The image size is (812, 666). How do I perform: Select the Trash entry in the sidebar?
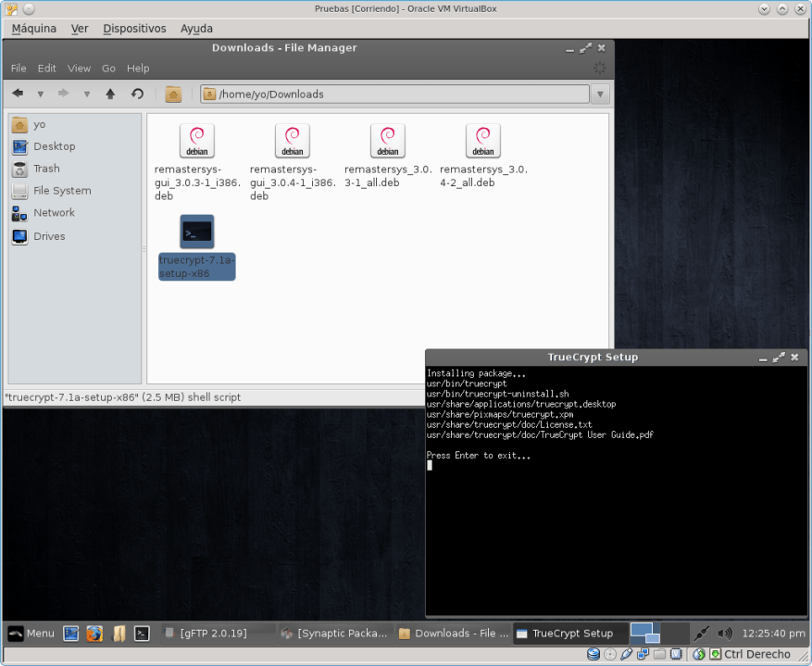pyautogui.click(x=44, y=169)
